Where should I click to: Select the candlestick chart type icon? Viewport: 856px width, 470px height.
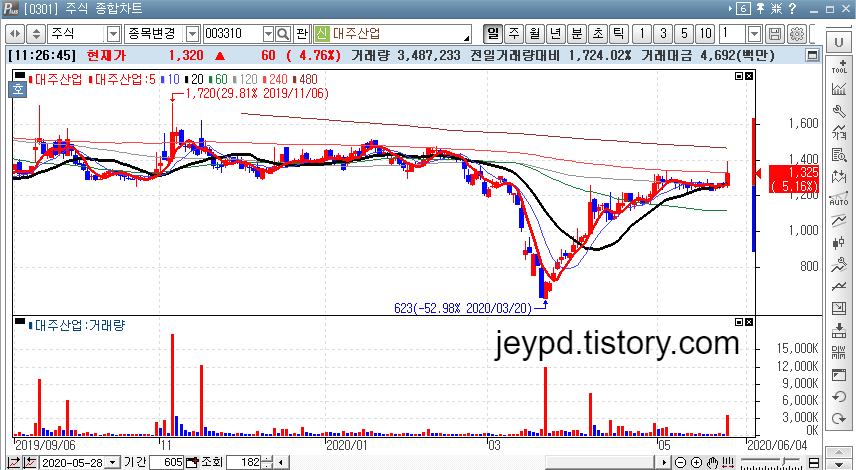[x=839, y=242]
